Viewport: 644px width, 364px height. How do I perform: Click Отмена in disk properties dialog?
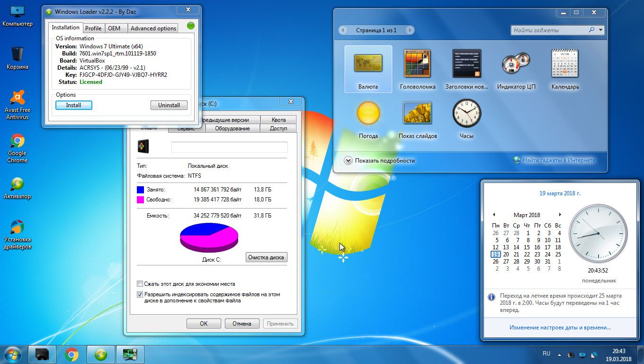click(241, 324)
